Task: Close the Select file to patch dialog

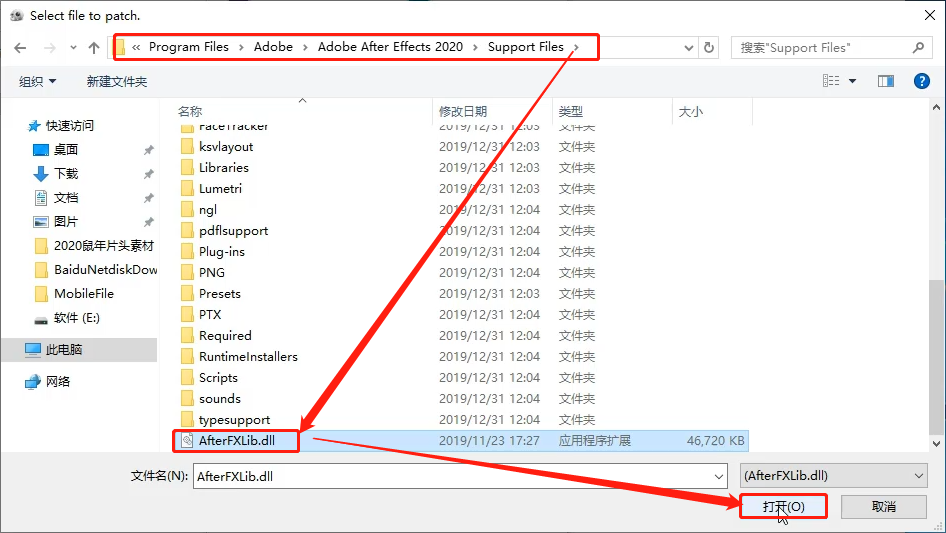Action: coord(930,15)
